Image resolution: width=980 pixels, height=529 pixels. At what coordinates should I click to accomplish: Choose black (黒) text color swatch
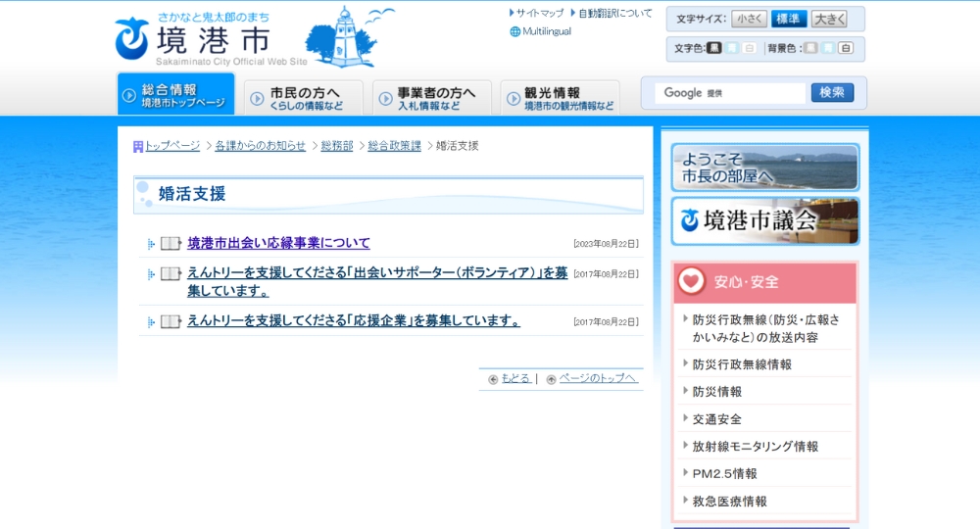[713, 48]
